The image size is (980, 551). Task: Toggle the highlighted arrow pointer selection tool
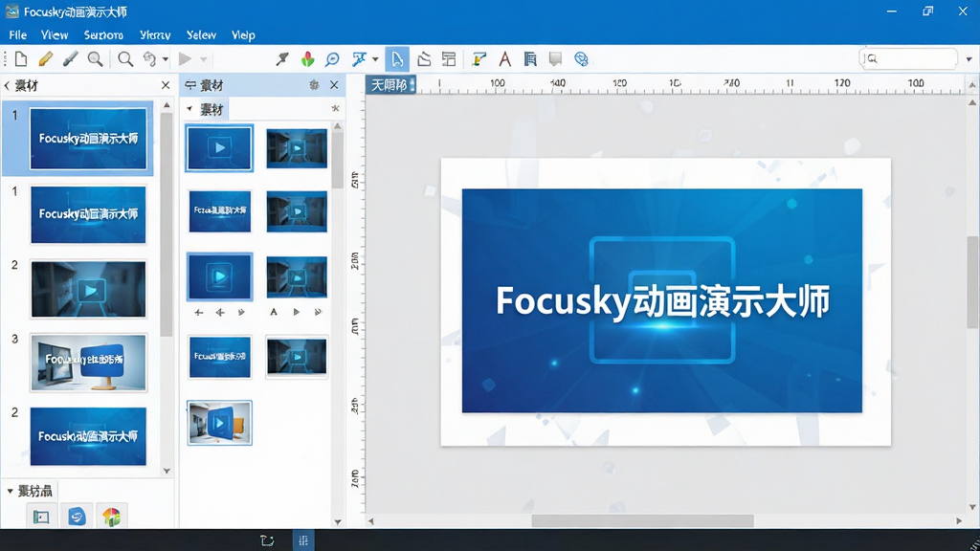pyautogui.click(x=397, y=58)
